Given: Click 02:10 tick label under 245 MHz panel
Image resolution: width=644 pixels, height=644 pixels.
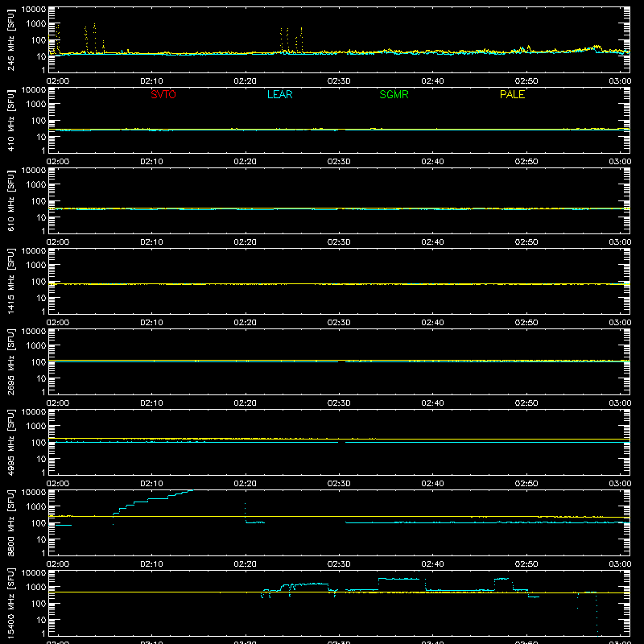Looking at the screenshot, I should 151,81.
